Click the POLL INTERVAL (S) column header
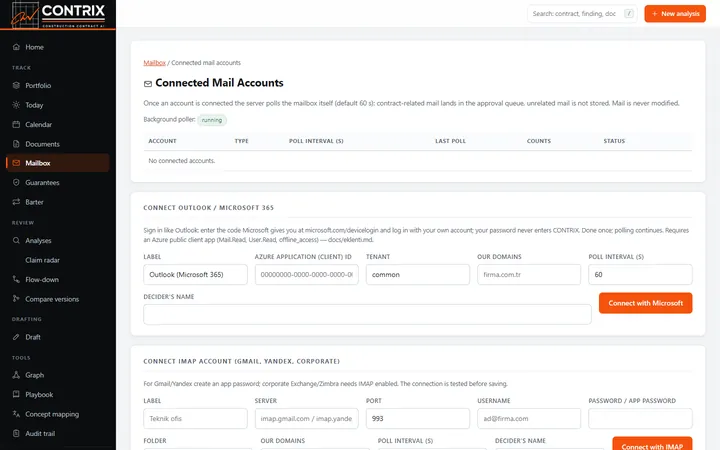Image resolution: width=720 pixels, height=450 pixels. coord(316,141)
